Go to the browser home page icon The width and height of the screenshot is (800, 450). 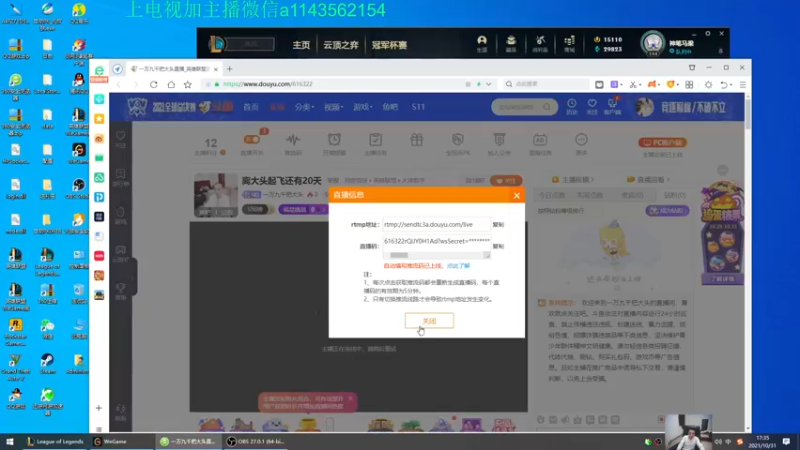tap(171, 84)
